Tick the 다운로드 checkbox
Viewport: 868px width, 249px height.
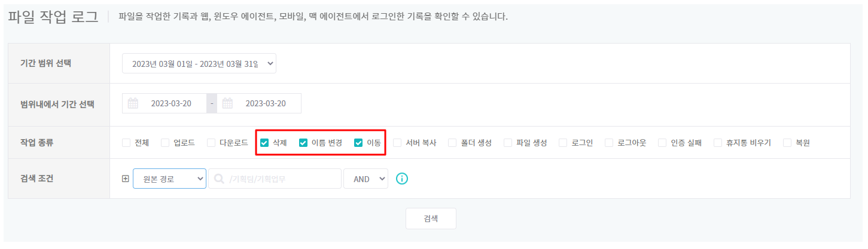click(x=211, y=143)
